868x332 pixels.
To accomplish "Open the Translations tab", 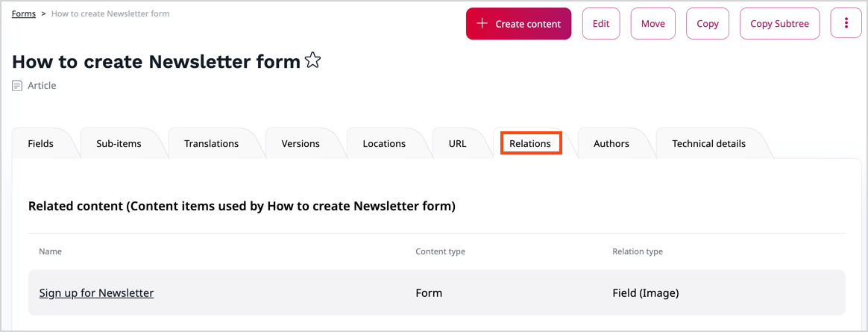I will pyautogui.click(x=211, y=143).
